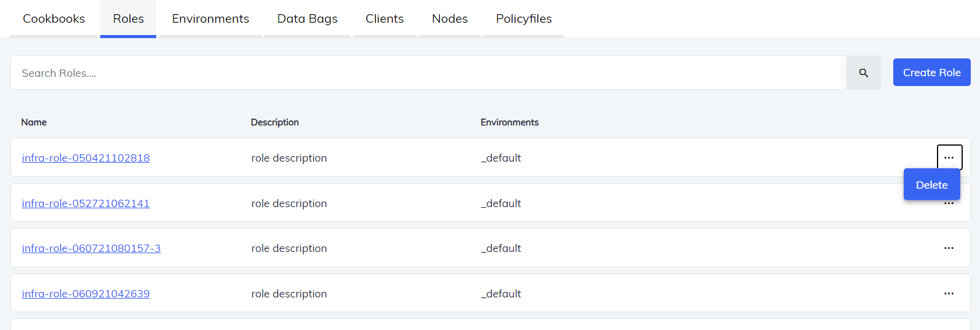Open actions menu for infra-role-050421102818
Viewport: 980px width, 330px height.
[949, 157]
